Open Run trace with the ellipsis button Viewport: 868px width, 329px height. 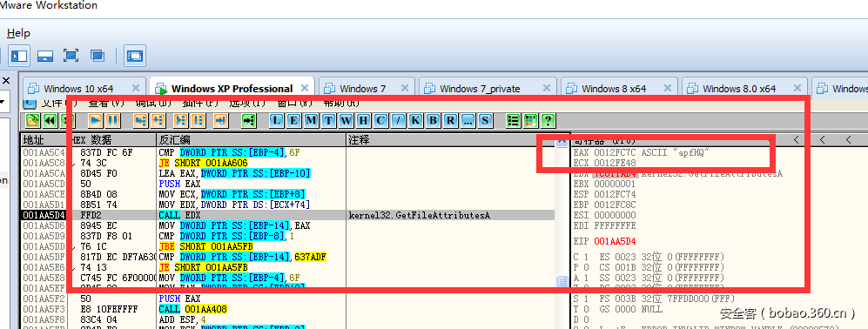point(468,120)
